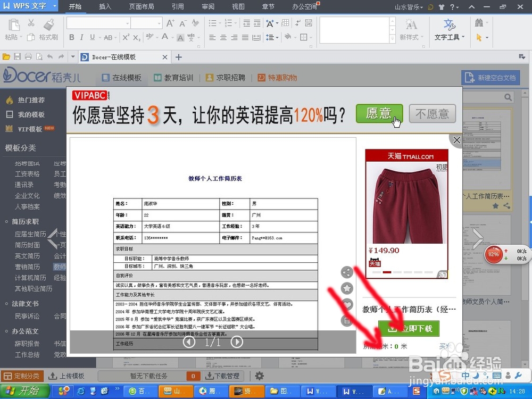Image resolution: width=532 pixels, height=399 pixels.
Task: Click the heart like icon beside preview
Action: coord(347,304)
